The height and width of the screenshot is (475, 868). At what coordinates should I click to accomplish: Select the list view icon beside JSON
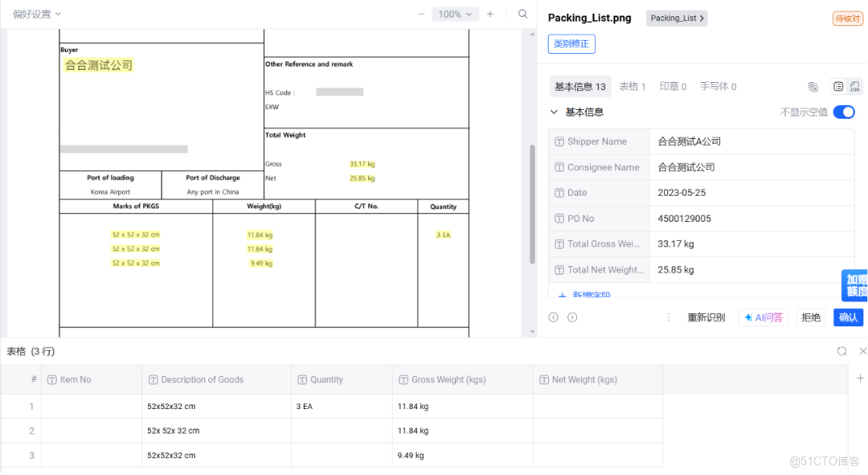click(838, 86)
